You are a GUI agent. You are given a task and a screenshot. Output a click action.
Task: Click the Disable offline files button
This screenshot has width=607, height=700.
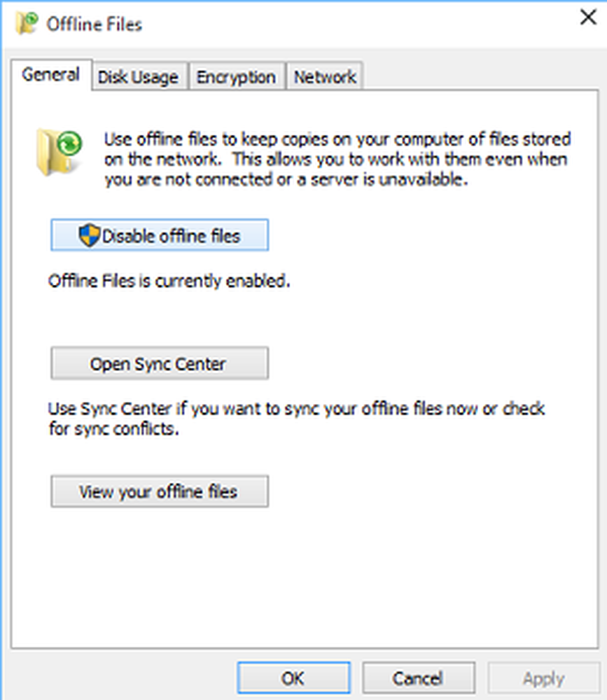click(x=160, y=234)
